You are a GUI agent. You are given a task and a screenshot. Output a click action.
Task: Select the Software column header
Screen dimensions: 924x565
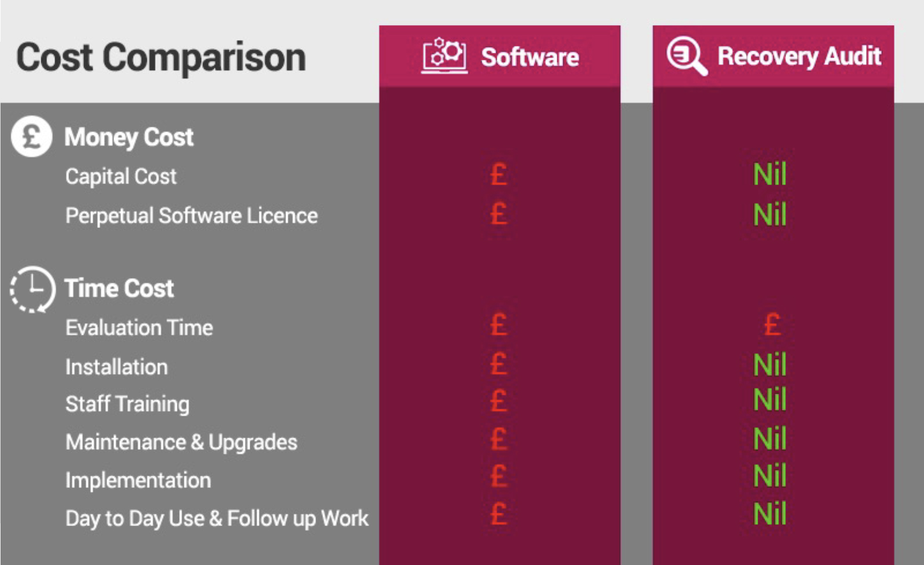pyautogui.click(x=500, y=56)
